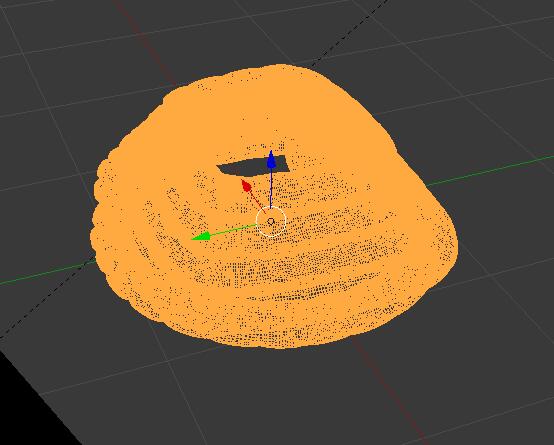Screen dimensions: 554x445
Task: Click the dotted vertex bands on mesh front
Action: coord(283,276)
